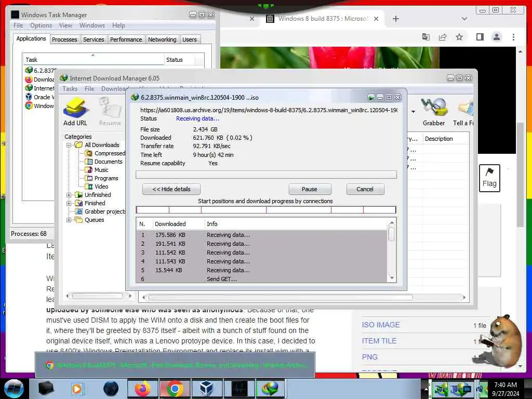Screen dimensions: 532x399
Task: Click the ITEM TILE download link
Action: 379,341
